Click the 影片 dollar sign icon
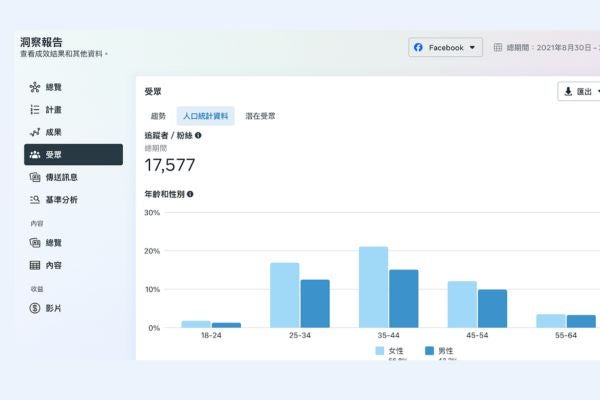The image size is (600, 400). 34,308
